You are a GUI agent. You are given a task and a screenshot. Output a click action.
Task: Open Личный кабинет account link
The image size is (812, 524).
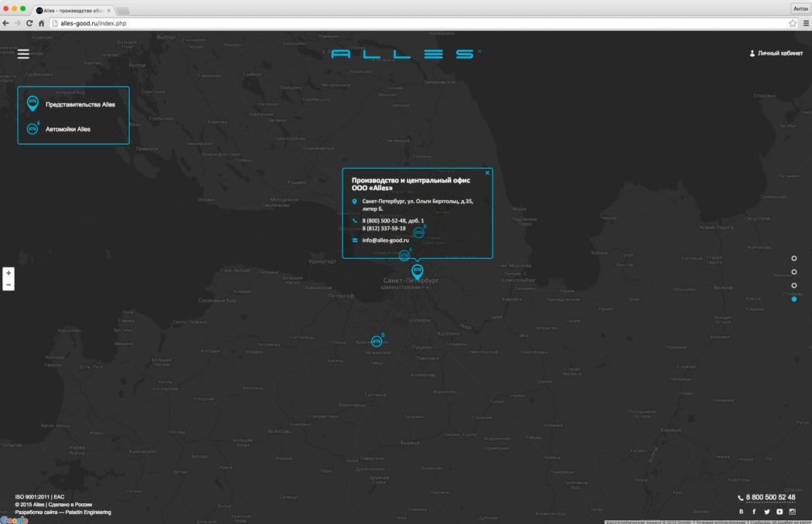click(776, 53)
